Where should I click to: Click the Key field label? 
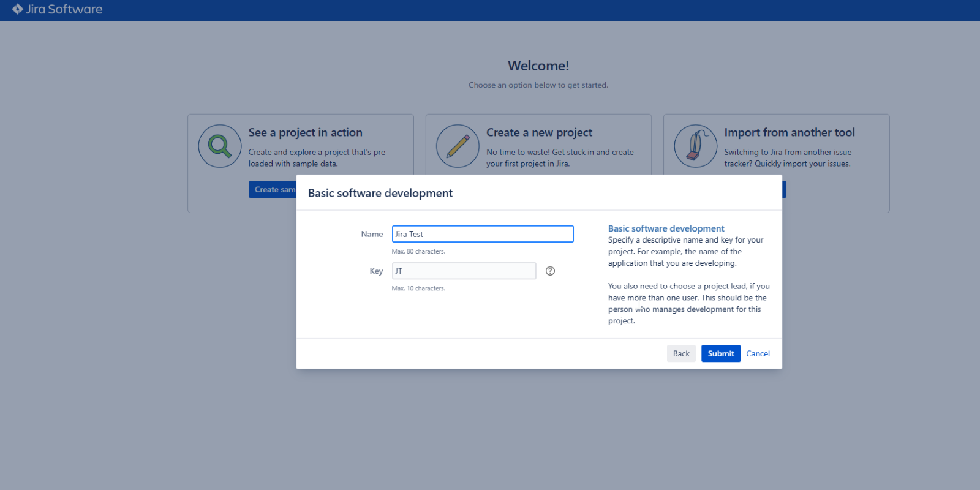click(x=376, y=271)
